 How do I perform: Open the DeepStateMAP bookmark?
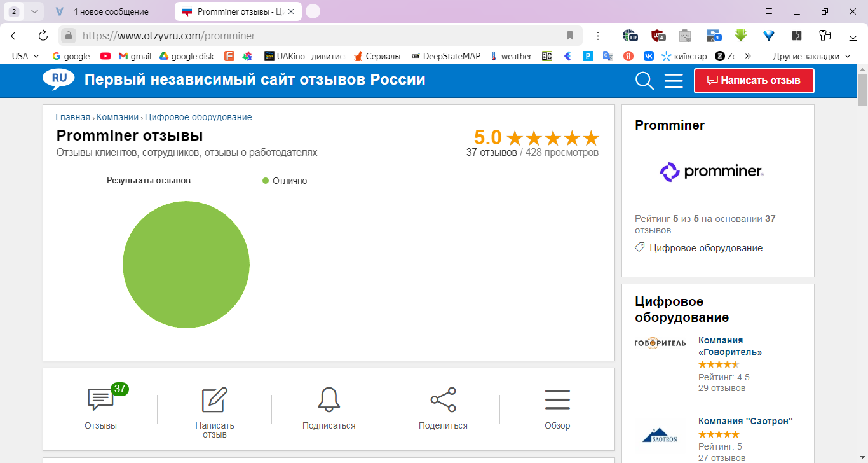(x=447, y=56)
